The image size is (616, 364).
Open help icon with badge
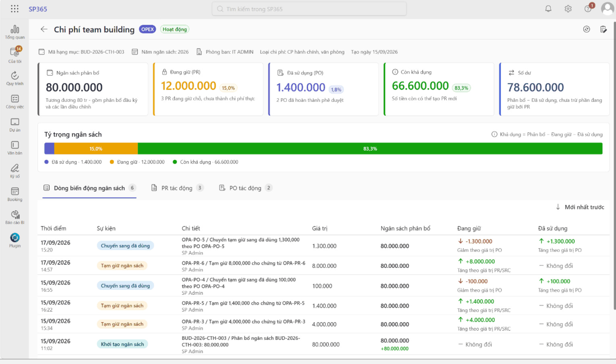[588, 8]
